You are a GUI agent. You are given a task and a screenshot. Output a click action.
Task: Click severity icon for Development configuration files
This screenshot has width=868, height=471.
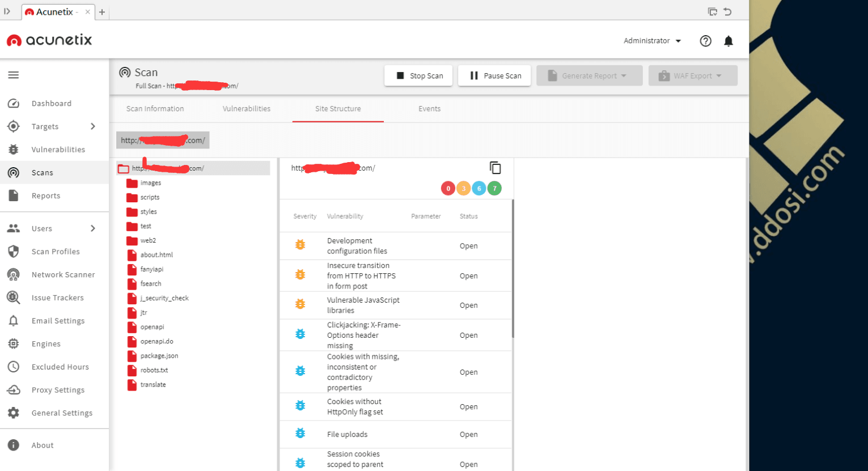(300, 245)
